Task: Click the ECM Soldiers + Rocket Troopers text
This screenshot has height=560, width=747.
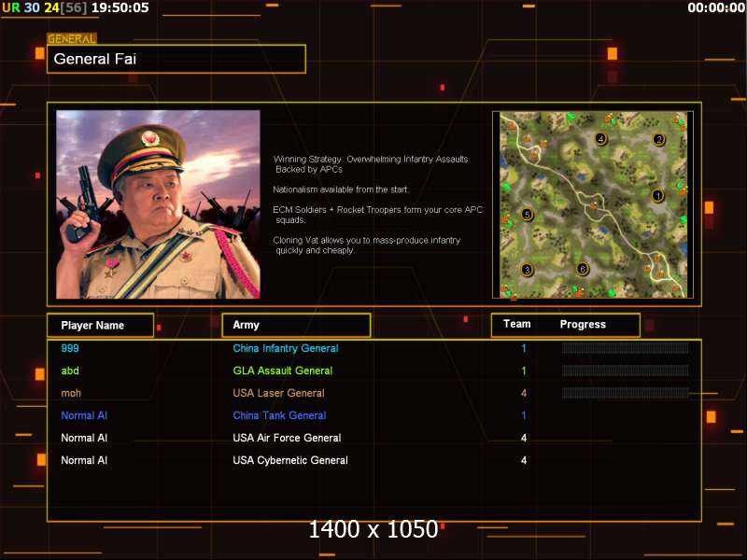Action: click(378, 215)
